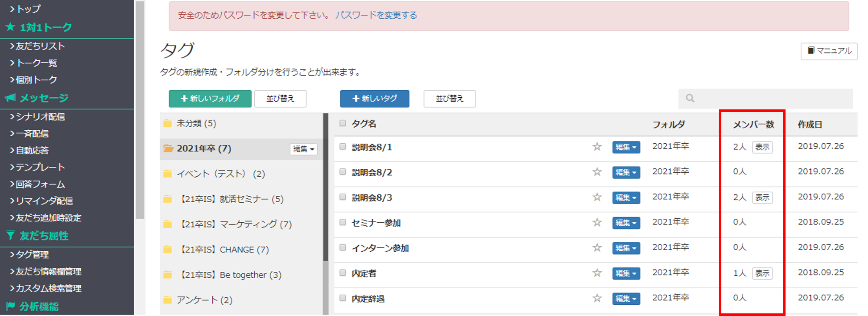Select the 未分類 (5) folder
868x316 pixels.
(241, 124)
